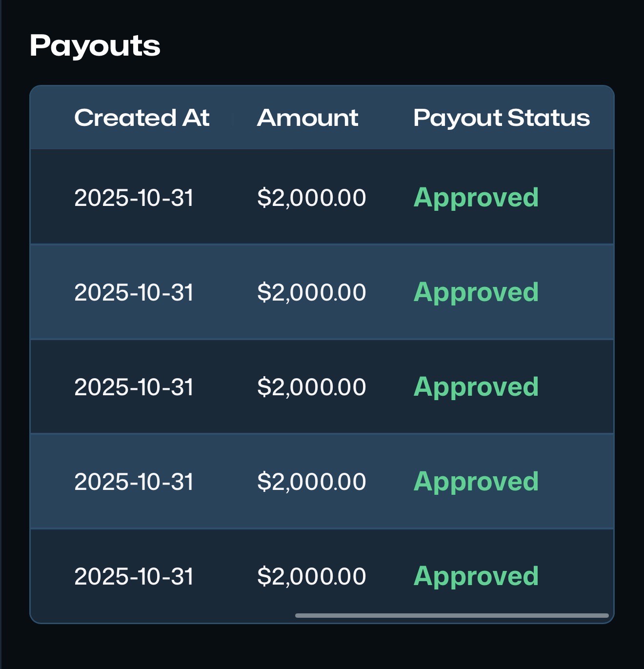Select the date in the fourth payout row

[x=134, y=482]
